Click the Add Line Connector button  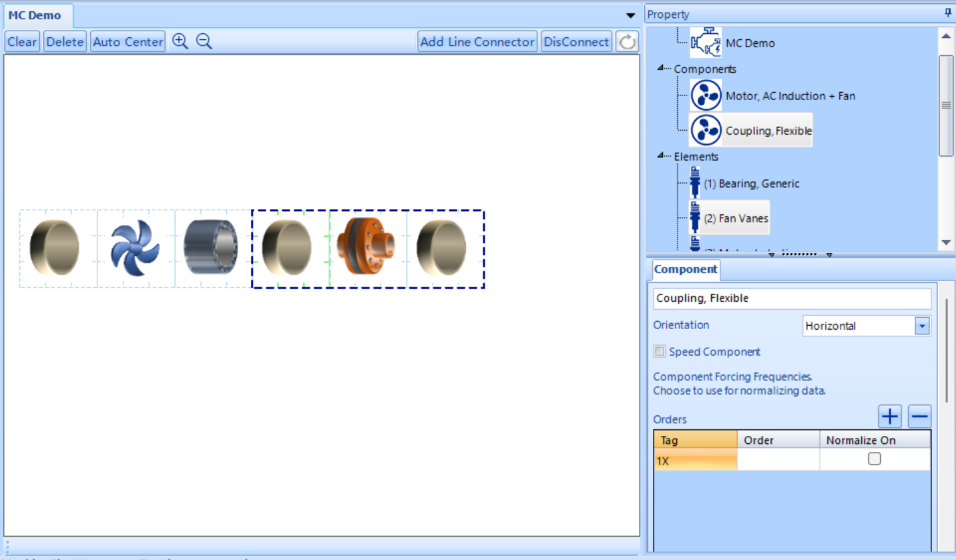coord(477,42)
